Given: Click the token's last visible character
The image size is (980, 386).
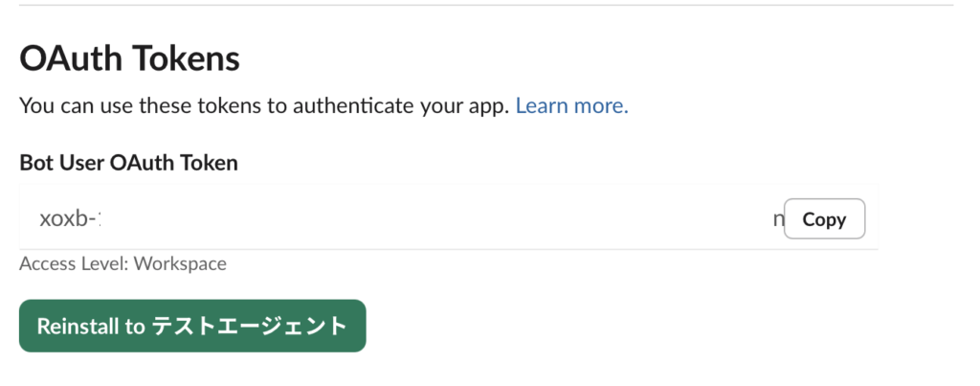Looking at the screenshot, I should click(x=777, y=219).
